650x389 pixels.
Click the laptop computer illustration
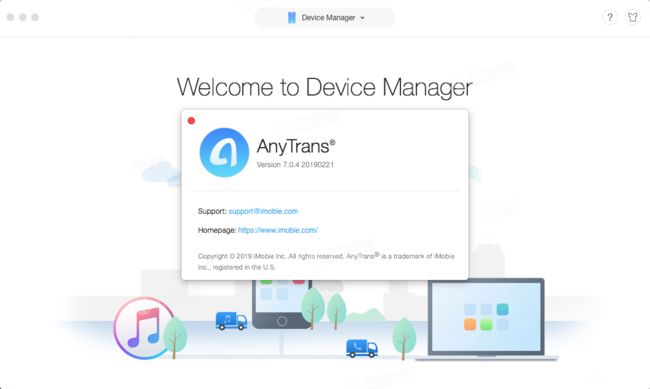coord(486,319)
